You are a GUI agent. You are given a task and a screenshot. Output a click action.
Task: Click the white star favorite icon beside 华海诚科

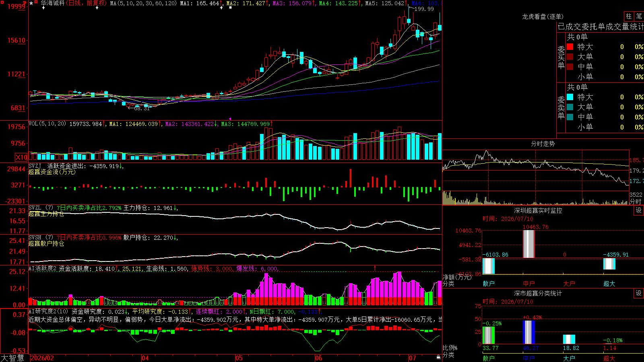(31, 3)
